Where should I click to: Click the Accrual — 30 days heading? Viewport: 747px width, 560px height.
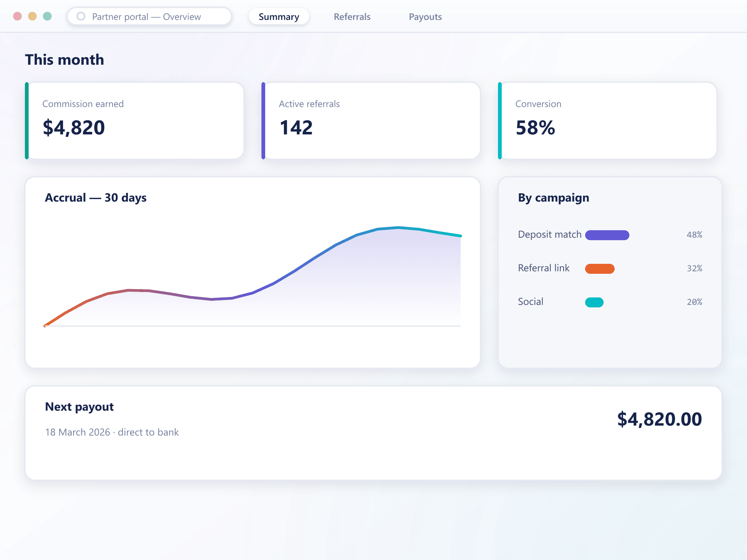[x=96, y=198]
